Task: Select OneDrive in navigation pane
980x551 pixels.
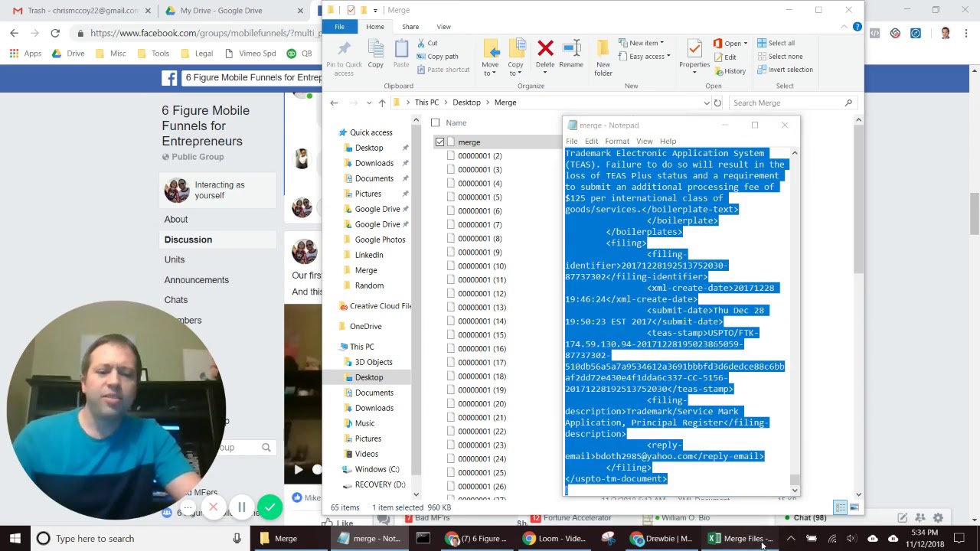Action: [365, 326]
